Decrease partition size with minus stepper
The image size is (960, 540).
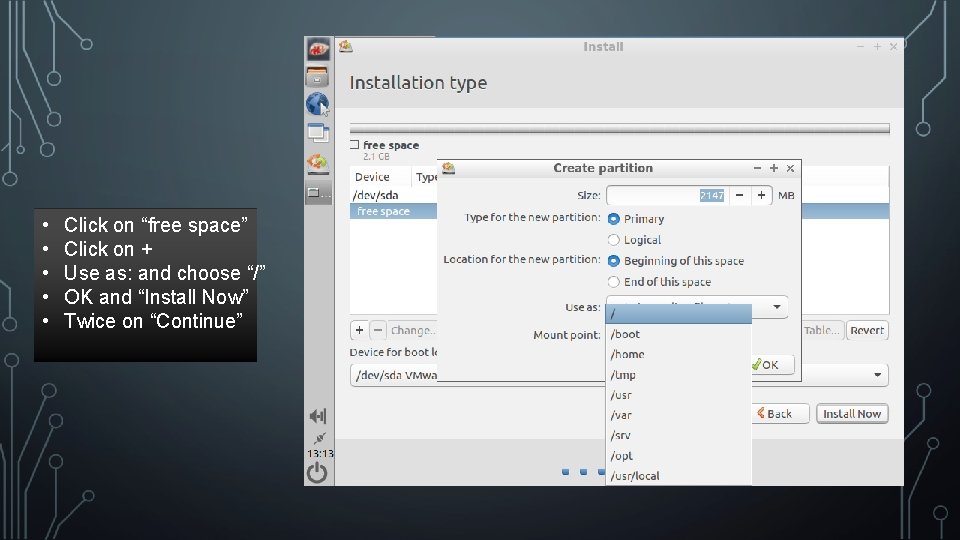(740, 195)
